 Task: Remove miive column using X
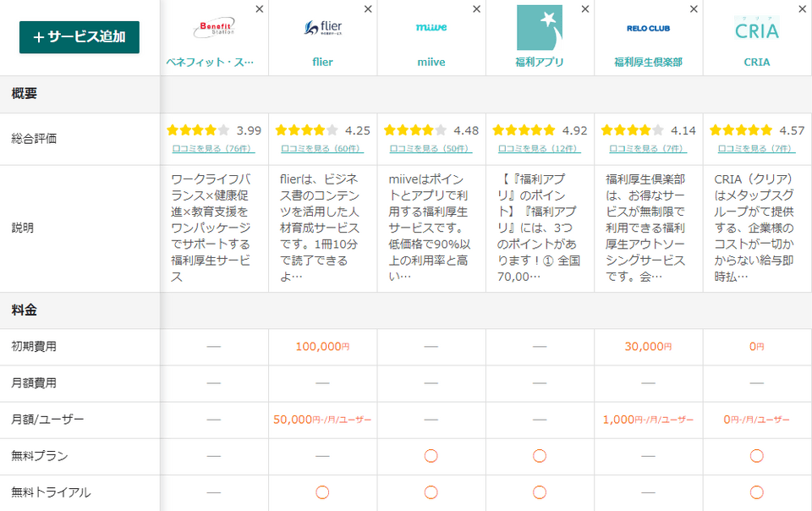coord(476,9)
